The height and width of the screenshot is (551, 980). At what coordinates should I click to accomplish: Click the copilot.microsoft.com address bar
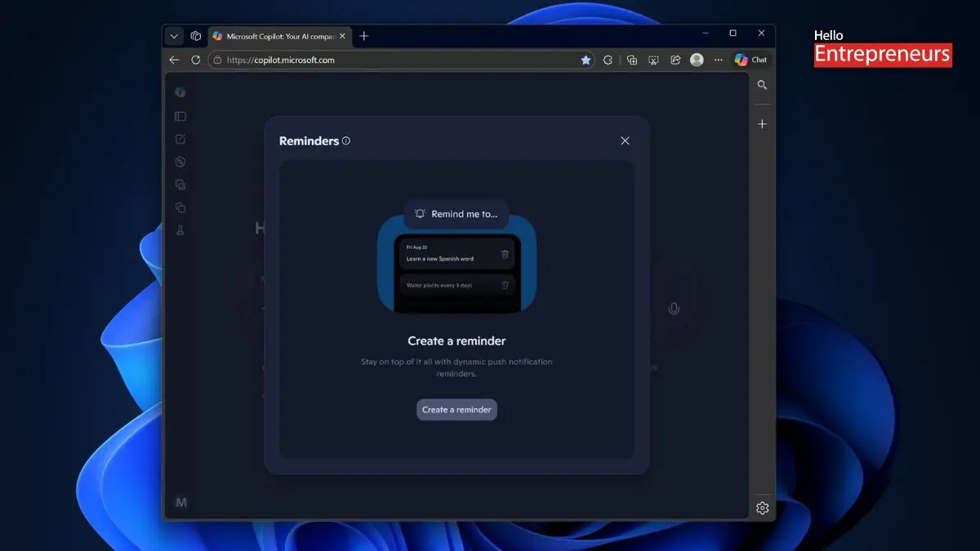[400, 60]
